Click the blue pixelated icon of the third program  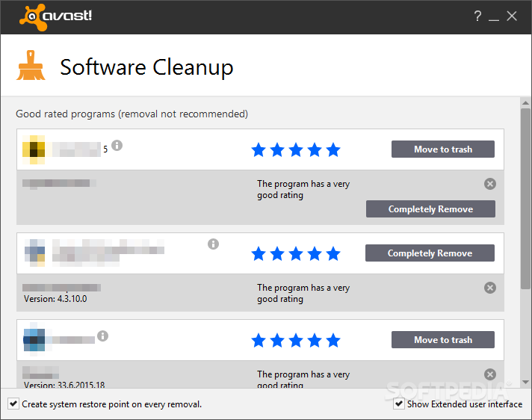point(34,339)
